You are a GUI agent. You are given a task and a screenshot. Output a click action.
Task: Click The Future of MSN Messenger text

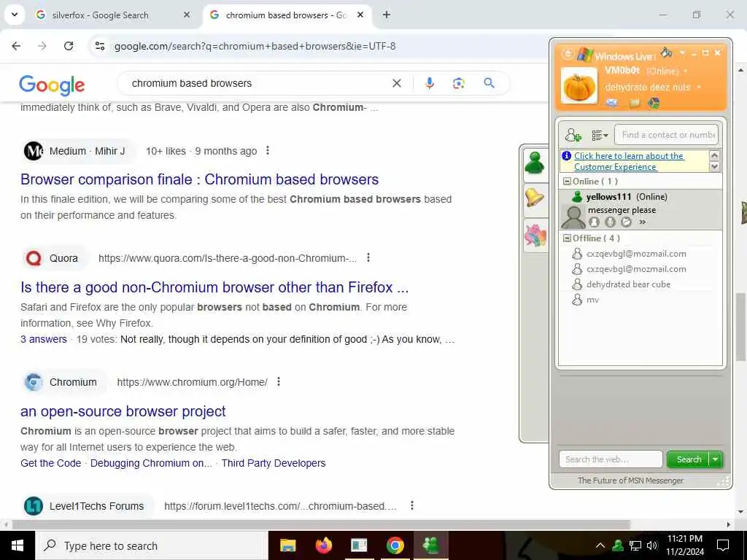pos(630,481)
